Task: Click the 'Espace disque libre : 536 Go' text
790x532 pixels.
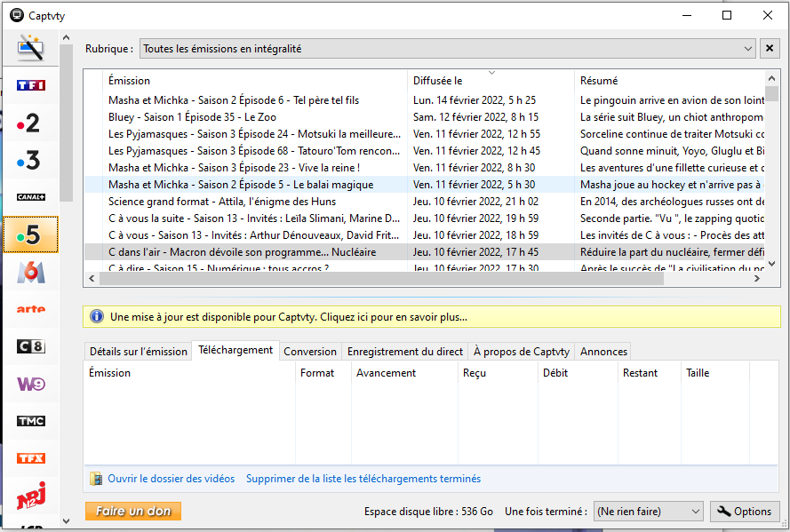Action: pos(428,512)
